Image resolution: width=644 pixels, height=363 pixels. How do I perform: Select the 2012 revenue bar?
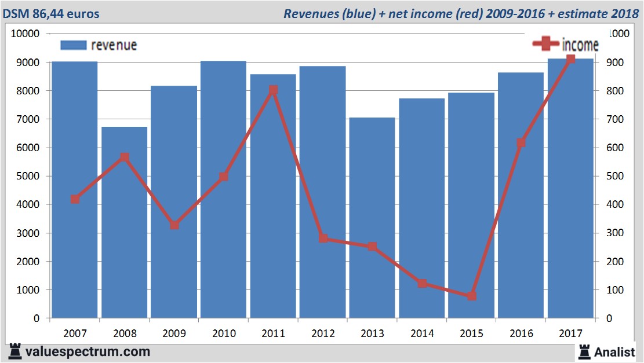coord(322,192)
